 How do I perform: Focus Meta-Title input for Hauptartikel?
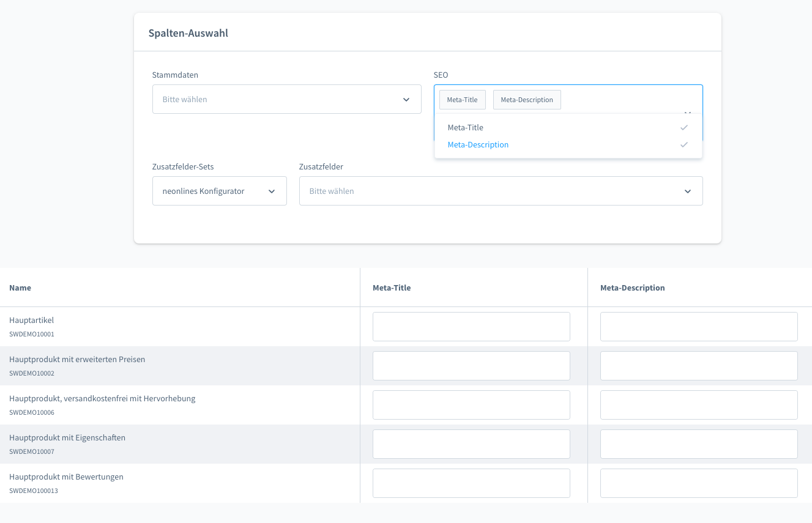pos(471,327)
